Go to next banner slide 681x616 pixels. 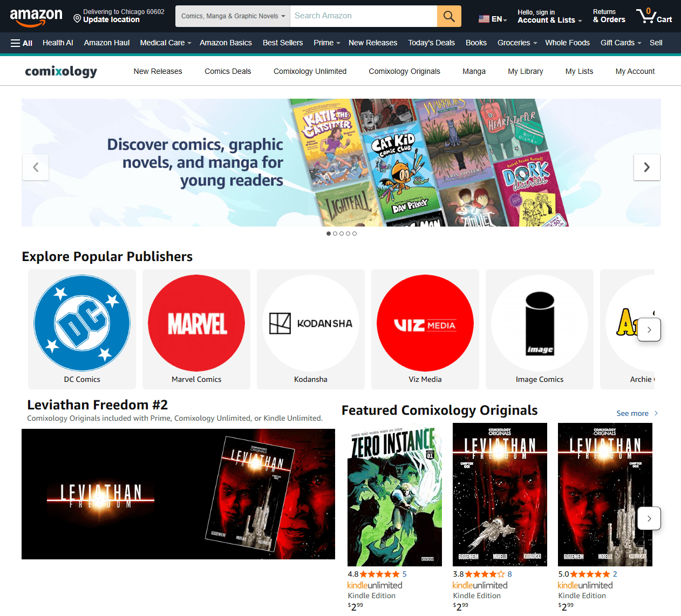[x=646, y=167]
